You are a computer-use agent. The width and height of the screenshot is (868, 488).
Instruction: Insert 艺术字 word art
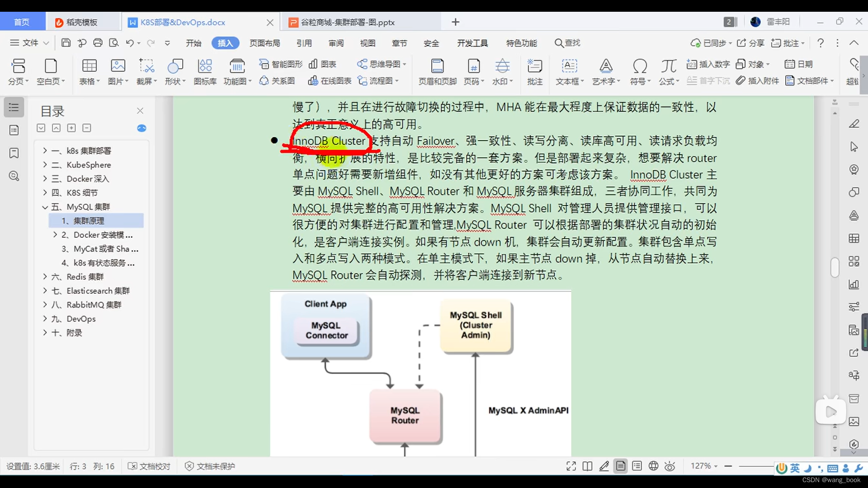[606, 72]
